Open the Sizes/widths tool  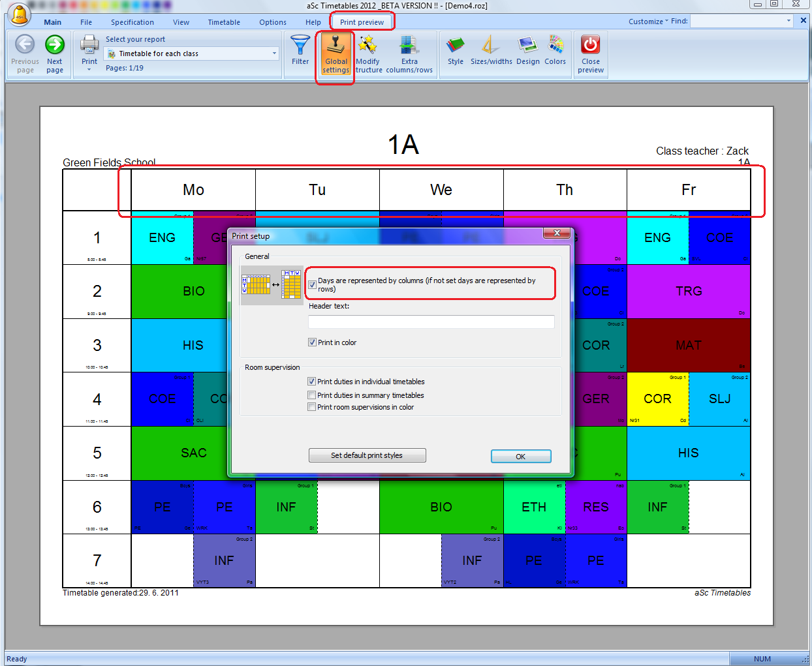[491, 46]
